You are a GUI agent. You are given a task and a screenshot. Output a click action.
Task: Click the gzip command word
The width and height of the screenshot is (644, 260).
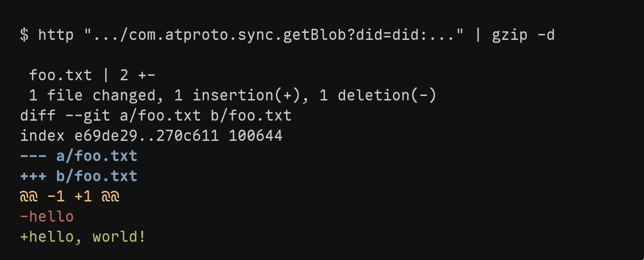click(x=510, y=35)
